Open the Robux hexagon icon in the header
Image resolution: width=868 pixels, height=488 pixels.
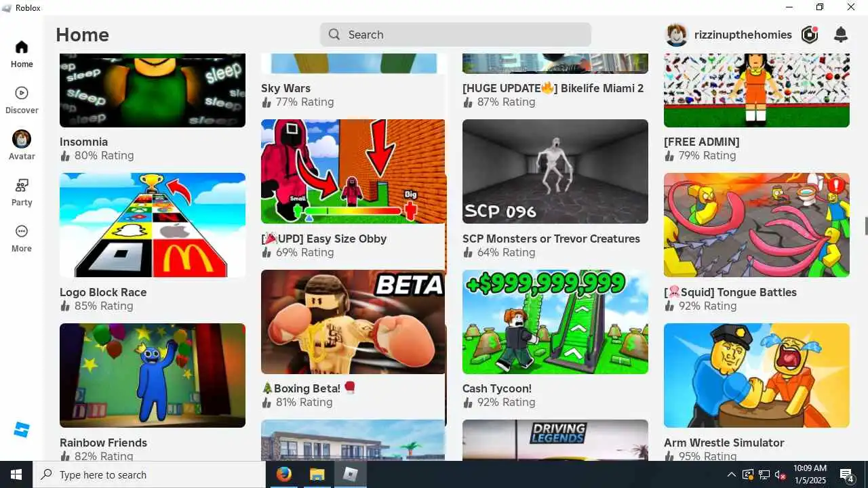[x=810, y=35]
